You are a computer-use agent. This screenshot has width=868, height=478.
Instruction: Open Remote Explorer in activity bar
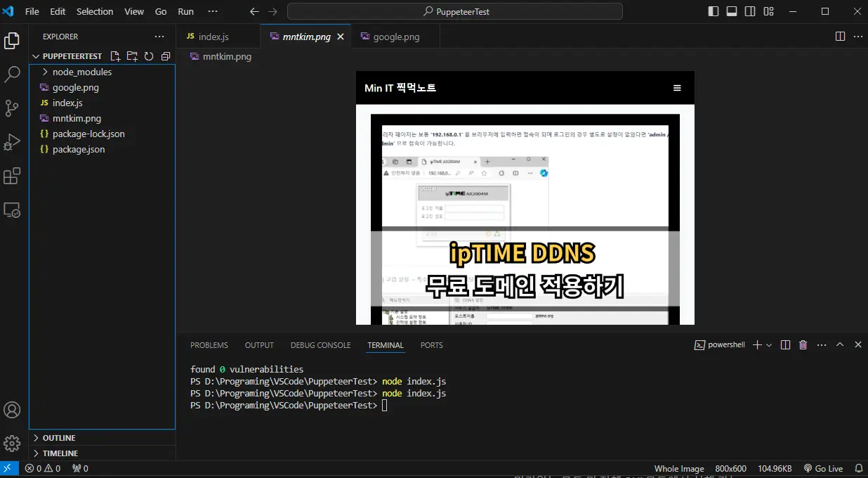12,209
